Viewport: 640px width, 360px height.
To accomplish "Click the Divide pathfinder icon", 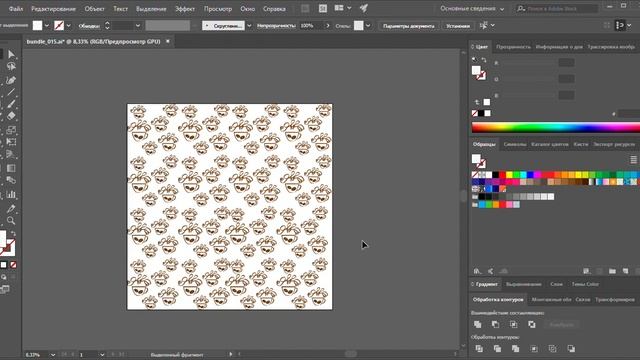I will (479, 349).
